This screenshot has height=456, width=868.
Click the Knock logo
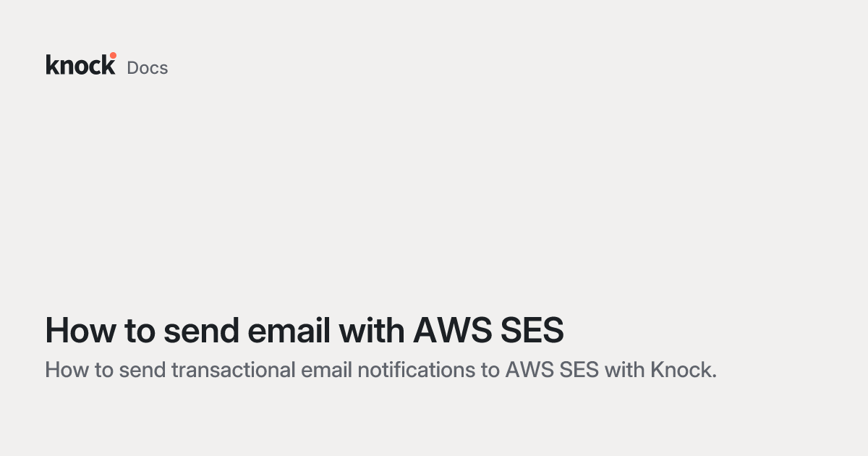(x=80, y=65)
